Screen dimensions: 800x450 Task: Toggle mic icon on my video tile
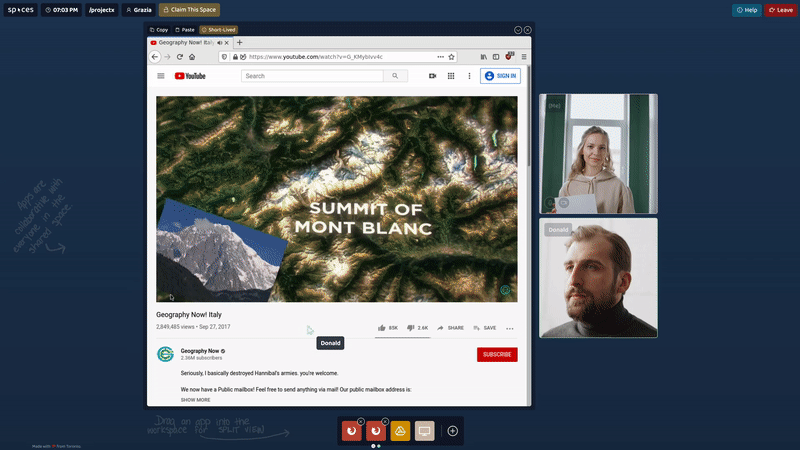(x=550, y=203)
